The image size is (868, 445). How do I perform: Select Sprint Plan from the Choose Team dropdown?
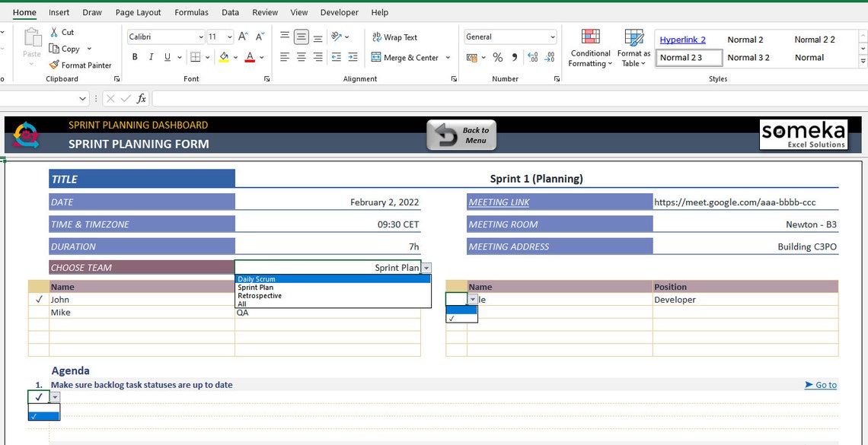[x=254, y=288]
